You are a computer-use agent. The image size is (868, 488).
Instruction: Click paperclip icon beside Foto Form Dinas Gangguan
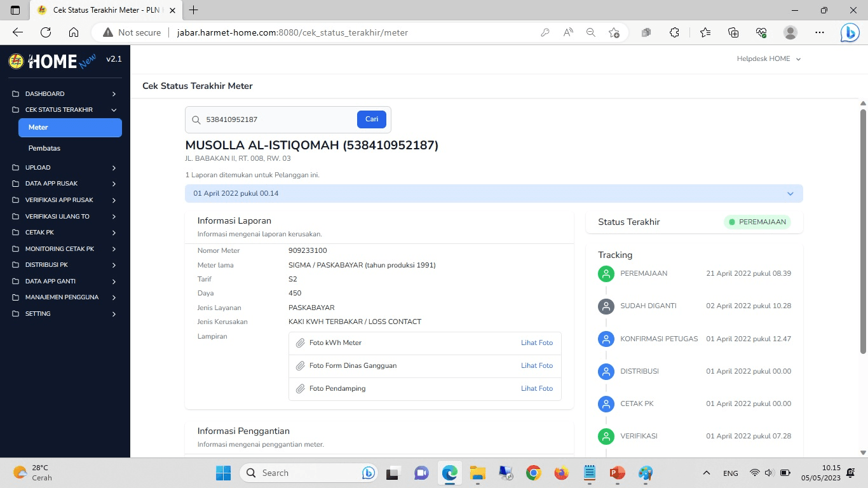point(301,366)
